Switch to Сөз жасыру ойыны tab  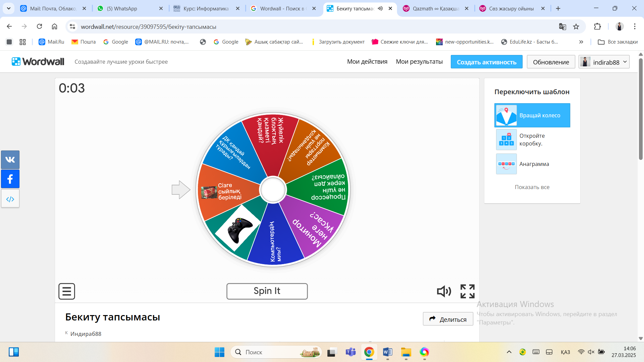click(x=512, y=8)
